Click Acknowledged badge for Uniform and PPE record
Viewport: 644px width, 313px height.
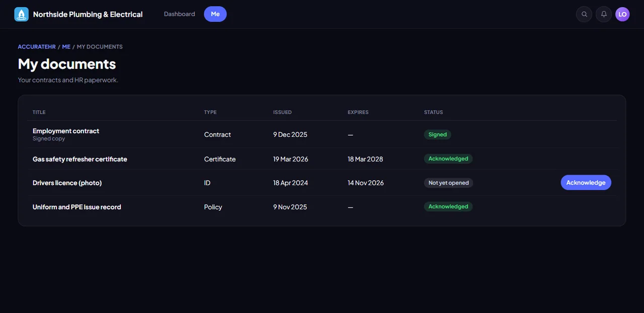click(x=448, y=206)
